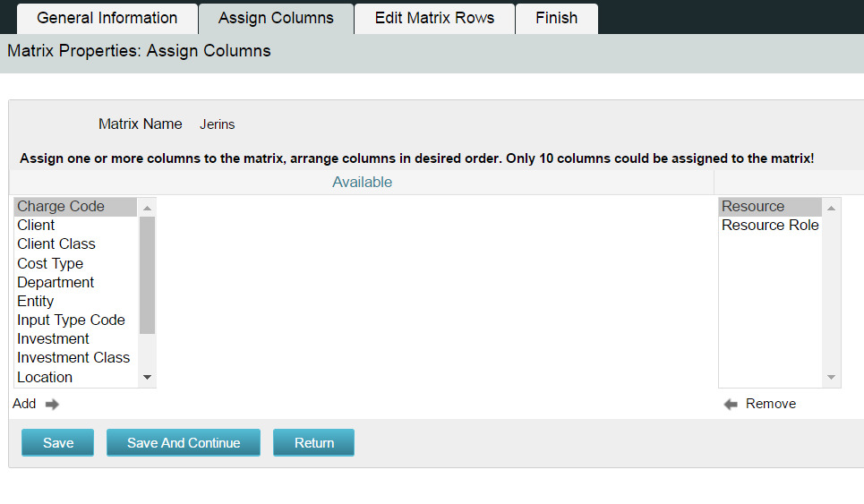Click the Return button
The image size is (864, 504).
[313, 443]
